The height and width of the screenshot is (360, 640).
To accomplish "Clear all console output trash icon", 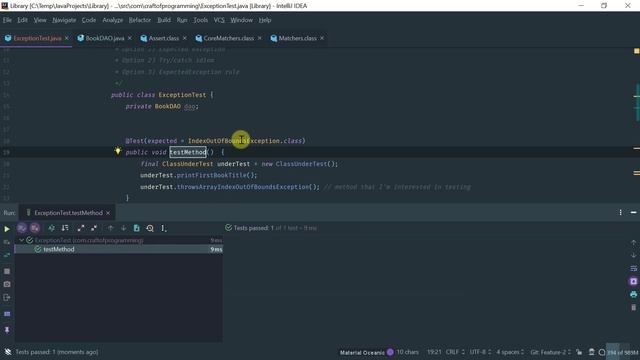I will (x=633, y=307).
